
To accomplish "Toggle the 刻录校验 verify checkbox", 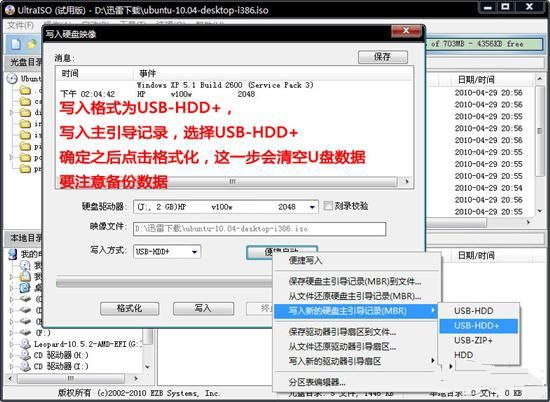I will coord(328,206).
